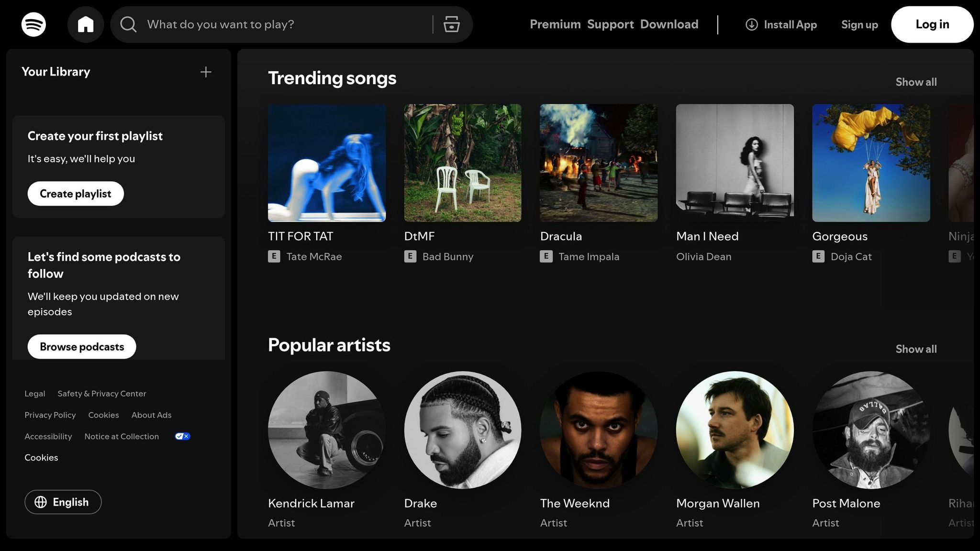Open the TIT FOR TAT album cover

327,163
